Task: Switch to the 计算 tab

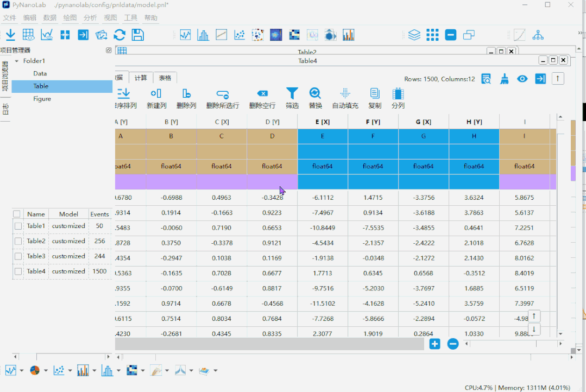Action: point(141,78)
